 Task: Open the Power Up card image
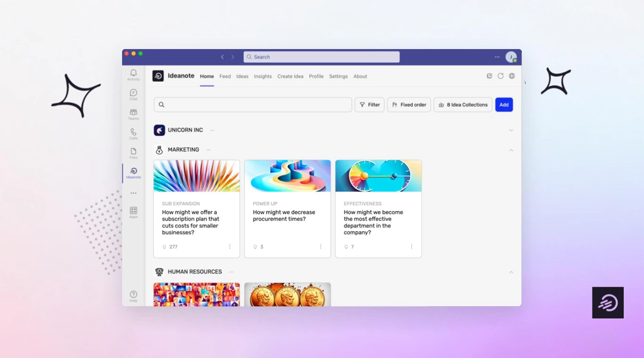(x=288, y=176)
